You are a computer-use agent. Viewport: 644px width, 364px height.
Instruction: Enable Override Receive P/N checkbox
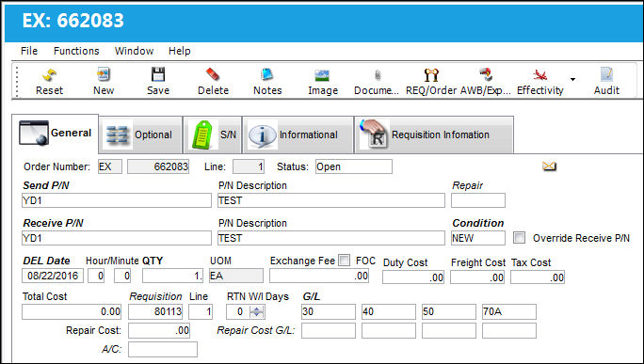[x=519, y=238]
